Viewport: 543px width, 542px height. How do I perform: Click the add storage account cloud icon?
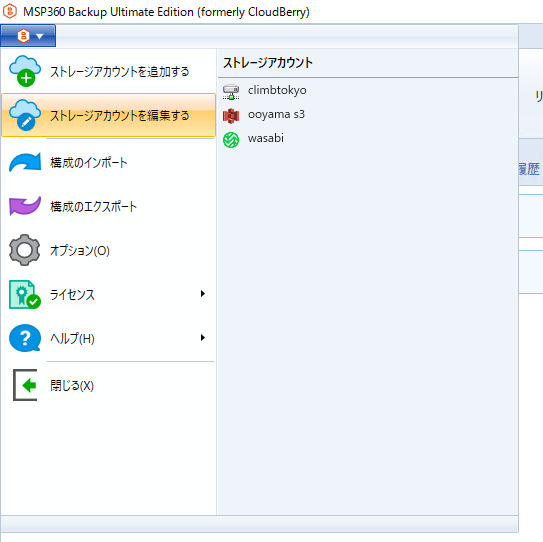(x=25, y=71)
